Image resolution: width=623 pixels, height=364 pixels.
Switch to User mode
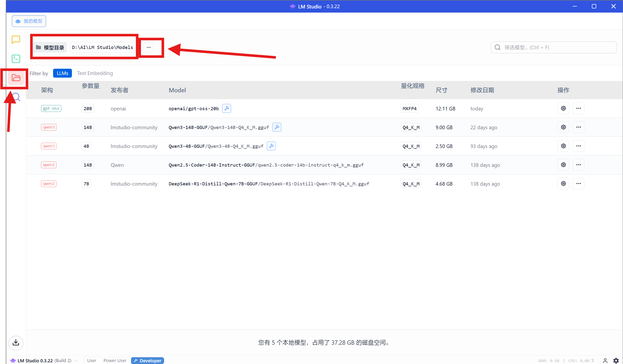pos(91,361)
